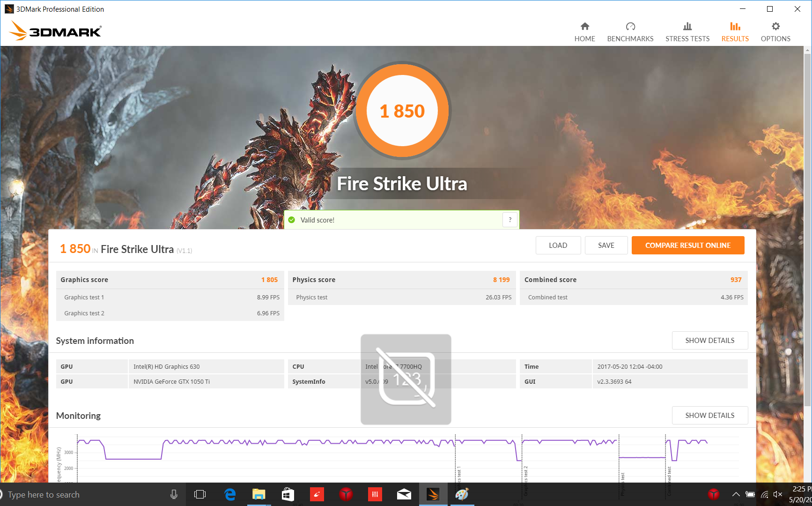
Task: Click the Cortana microphone icon
Action: tap(174, 494)
